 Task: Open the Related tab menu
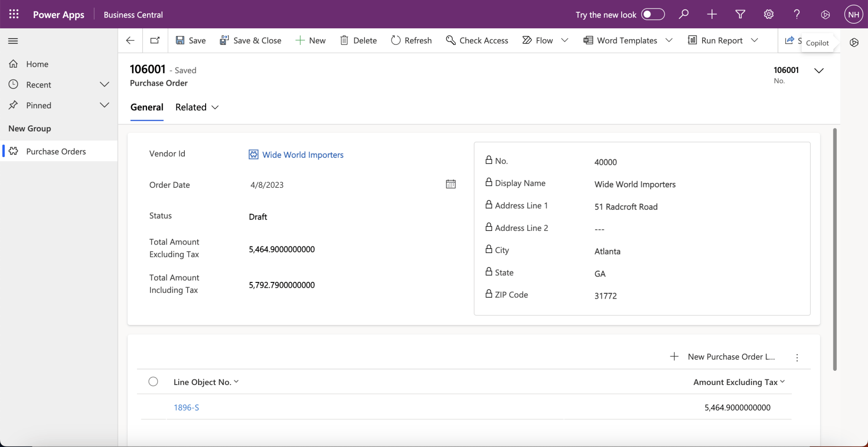click(x=197, y=107)
